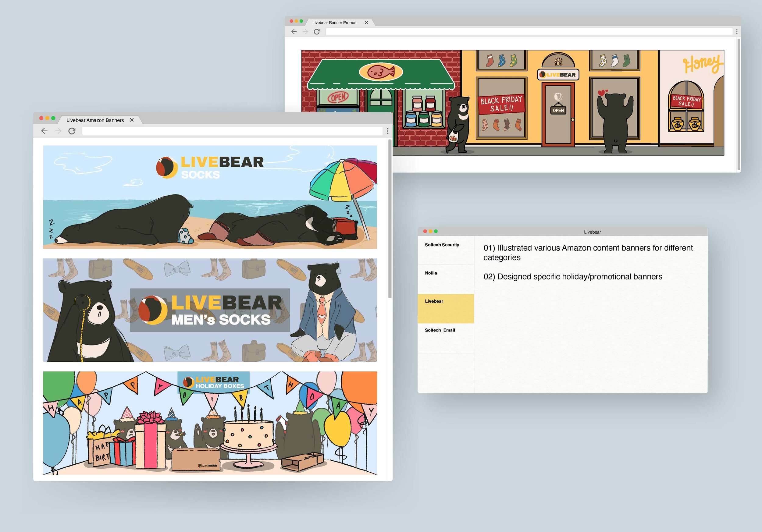Open the Livebear Holiday Boxes birthday banner

click(210, 423)
